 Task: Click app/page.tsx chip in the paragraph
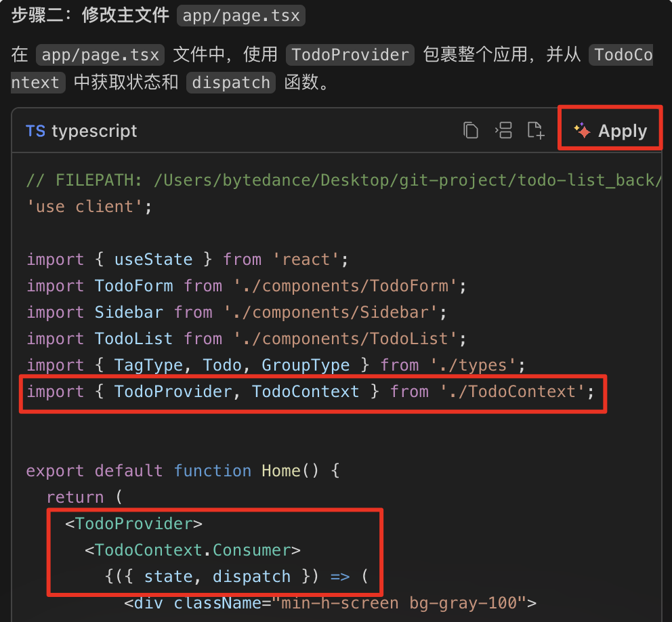pos(100,55)
